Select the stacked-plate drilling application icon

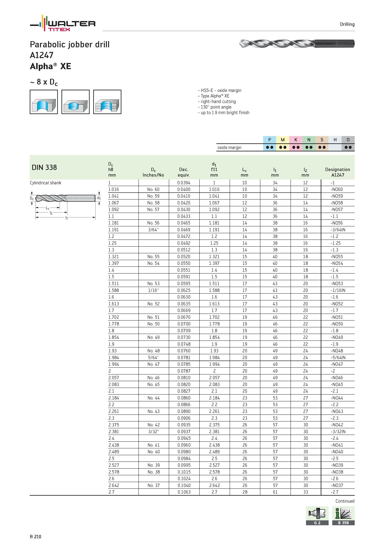(x=107, y=102)
